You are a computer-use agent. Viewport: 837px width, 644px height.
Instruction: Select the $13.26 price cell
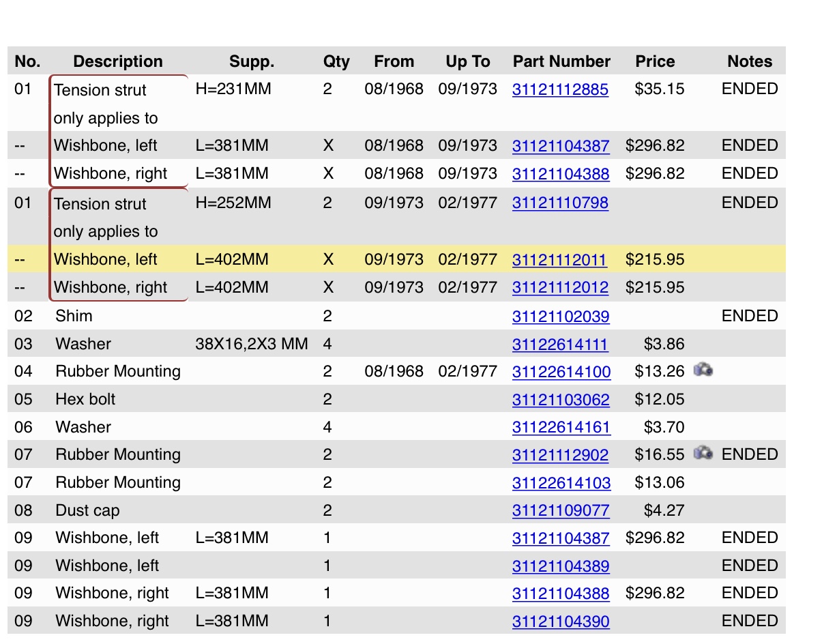click(x=659, y=371)
